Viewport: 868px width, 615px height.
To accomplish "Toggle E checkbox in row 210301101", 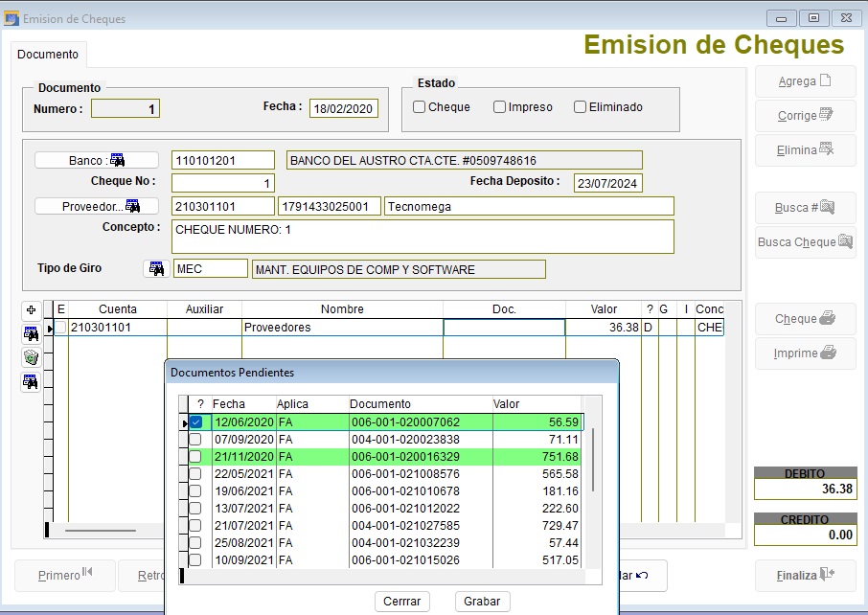I will 60,328.
